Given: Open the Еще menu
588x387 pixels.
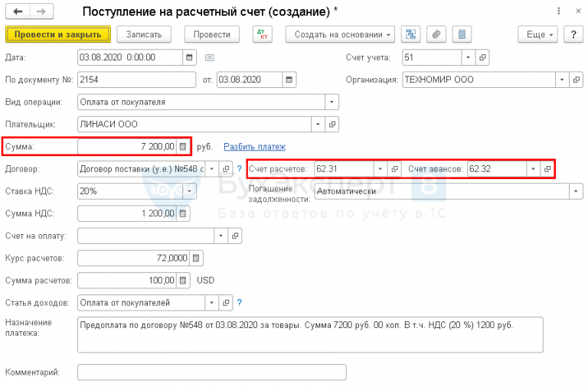Looking at the screenshot, I should click(537, 34).
